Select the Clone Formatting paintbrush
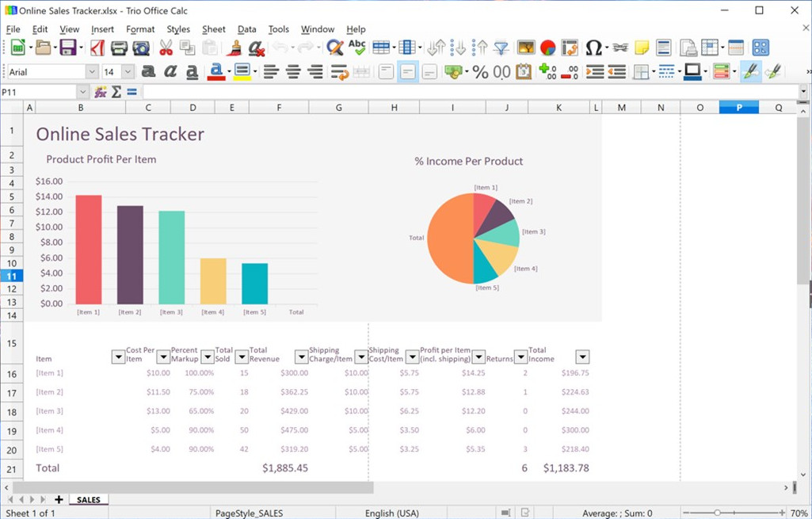Viewport: 812px width, 519px height. pyautogui.click(x=234, y=48)
